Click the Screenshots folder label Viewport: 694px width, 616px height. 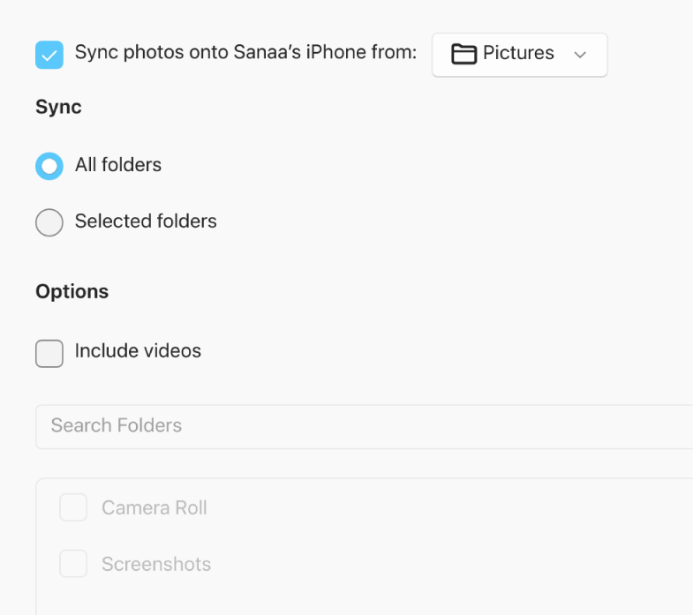pos(156,565)
